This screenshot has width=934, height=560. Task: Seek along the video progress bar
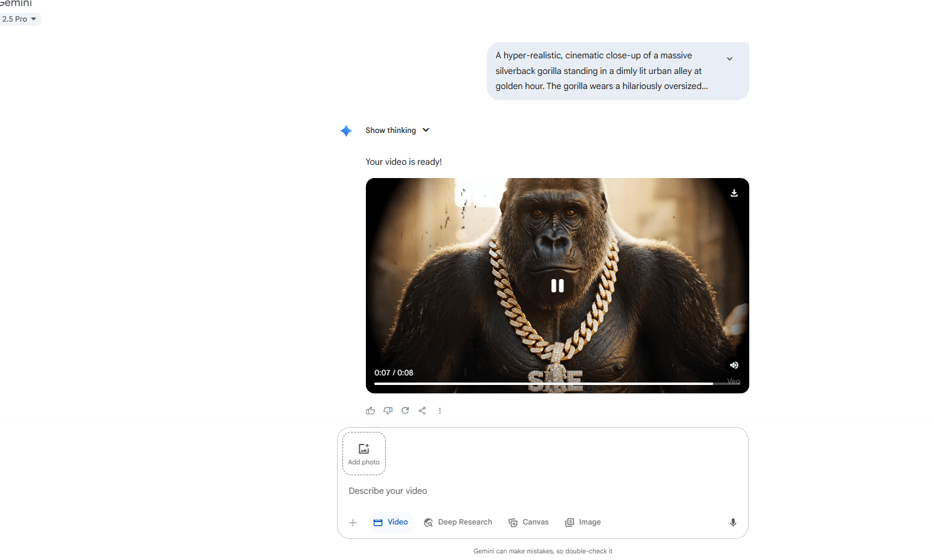click(557, 383)
